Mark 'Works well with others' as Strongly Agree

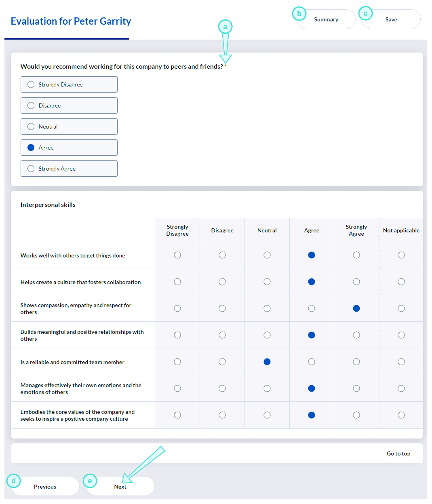(x=356, y=255)
